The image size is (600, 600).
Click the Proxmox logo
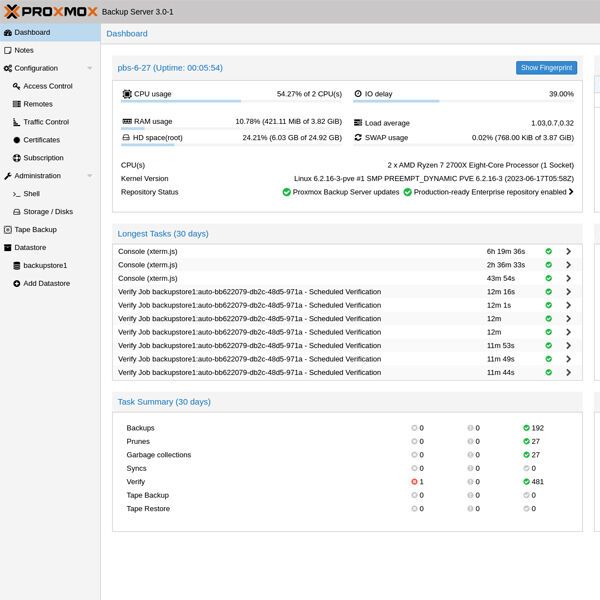[50, 11]
